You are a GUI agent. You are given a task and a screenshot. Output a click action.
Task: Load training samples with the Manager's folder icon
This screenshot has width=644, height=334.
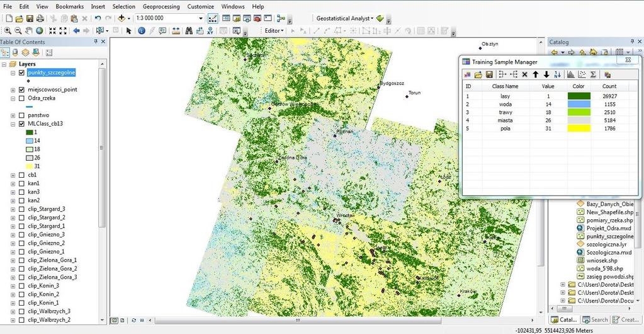(478, 74)
